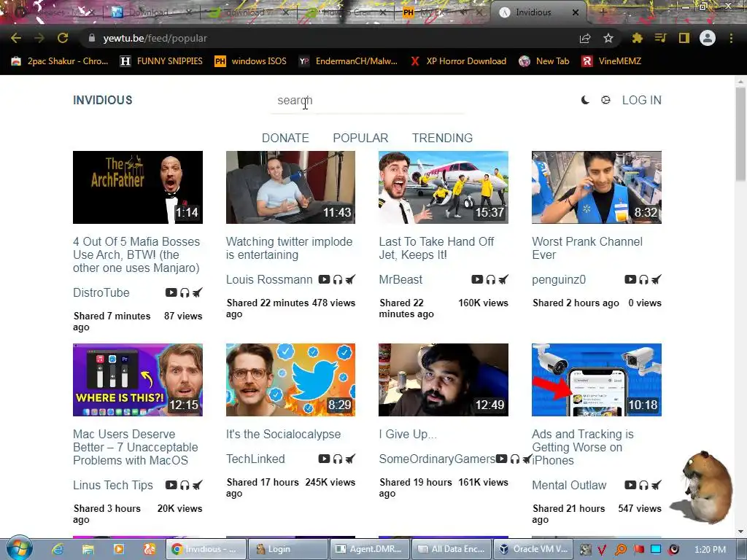Select the Invidious browser tab

pos(538,12)
